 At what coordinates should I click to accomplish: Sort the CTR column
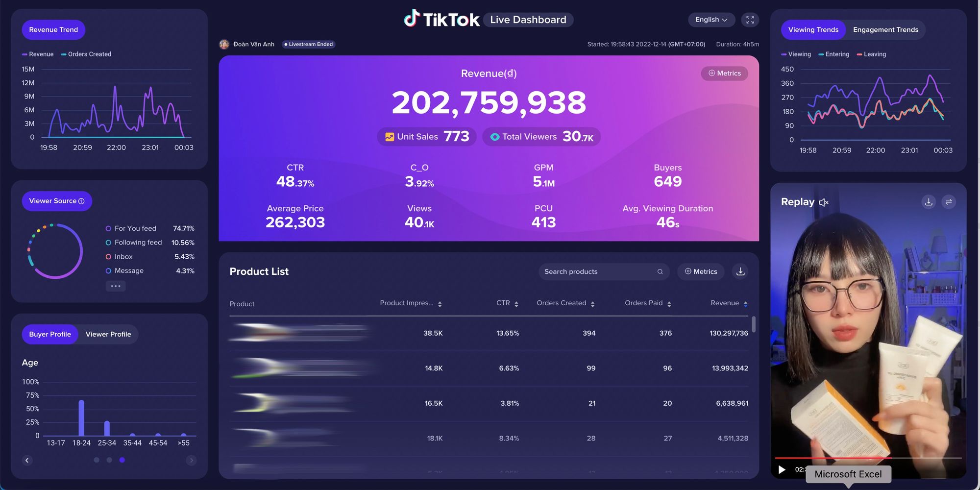coord(516,304)
